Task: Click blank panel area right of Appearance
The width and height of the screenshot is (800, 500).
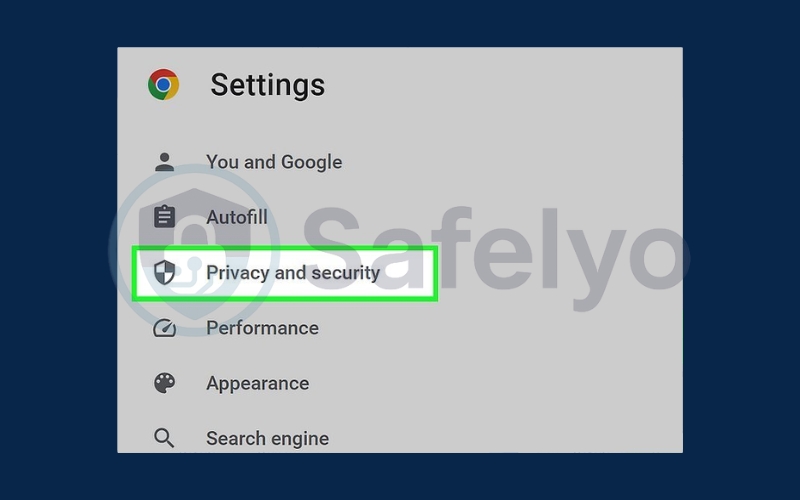Action: click(500, 383)
